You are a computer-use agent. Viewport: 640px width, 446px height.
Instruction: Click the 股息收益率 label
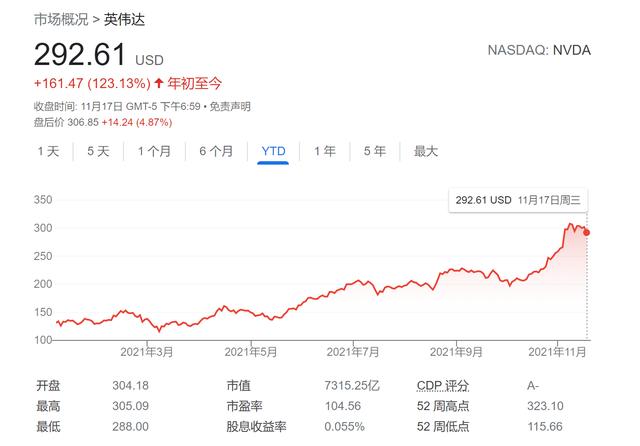click(x=256, y=427)
